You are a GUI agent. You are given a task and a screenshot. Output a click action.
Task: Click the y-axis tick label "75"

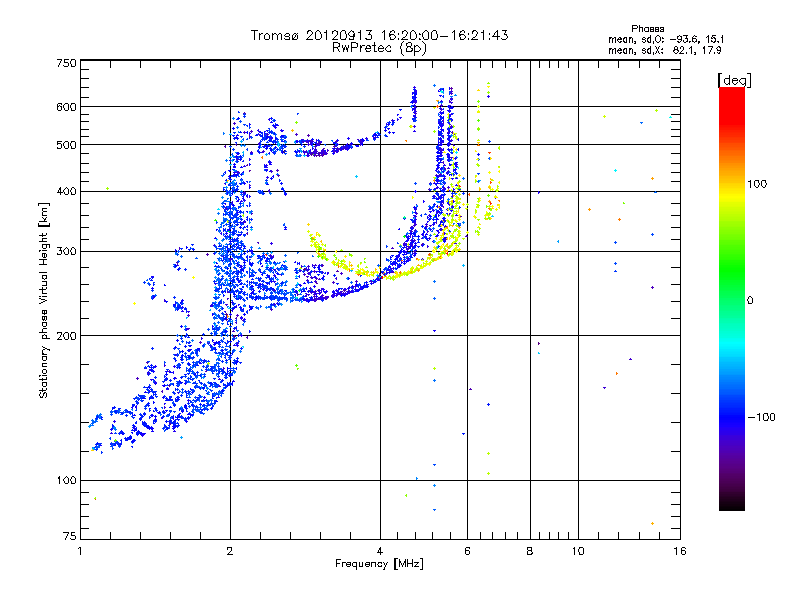coord(70,536)
